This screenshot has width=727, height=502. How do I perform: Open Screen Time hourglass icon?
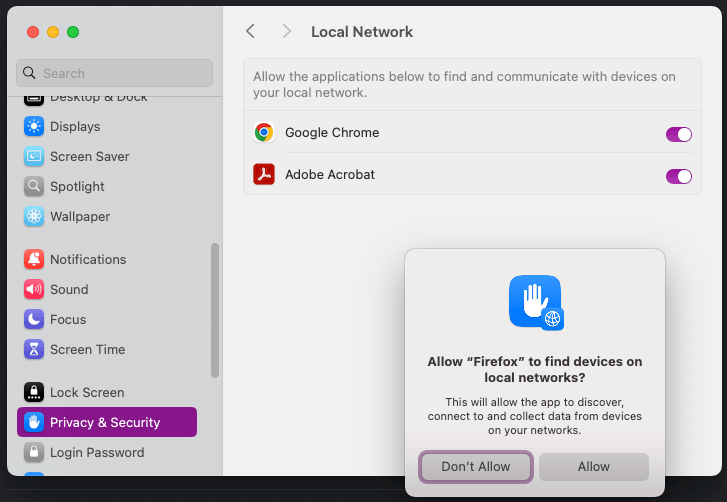pos(34,350)
